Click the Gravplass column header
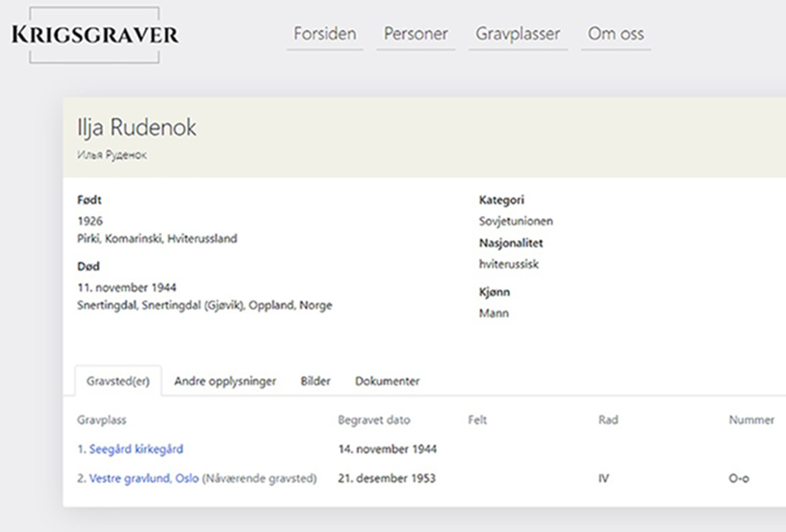The width and height of the screenshot is (786, 532). click(x=102, y=420)
